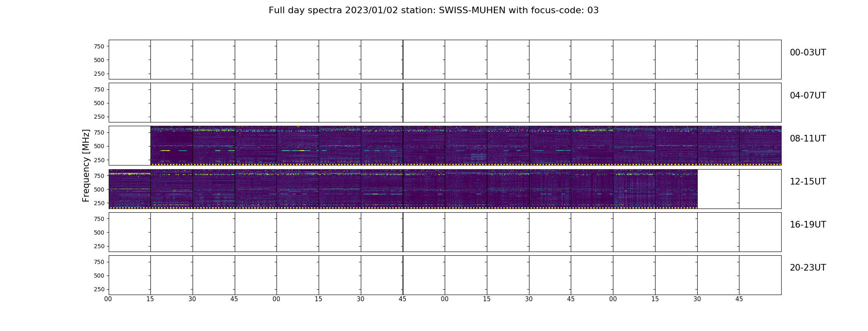Click the 750 tick of the 08-11UT row
This screenshot has width=868, height=331.
pos(99,132)
